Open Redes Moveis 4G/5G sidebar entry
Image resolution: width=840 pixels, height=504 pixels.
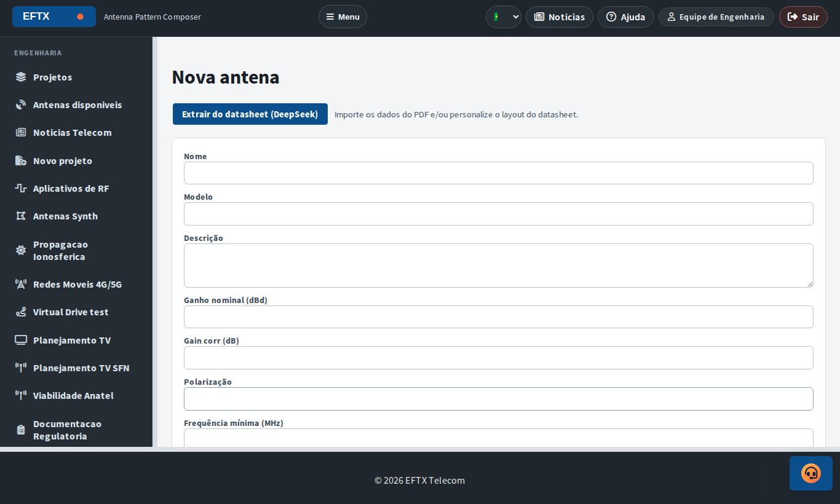[76, 284]
